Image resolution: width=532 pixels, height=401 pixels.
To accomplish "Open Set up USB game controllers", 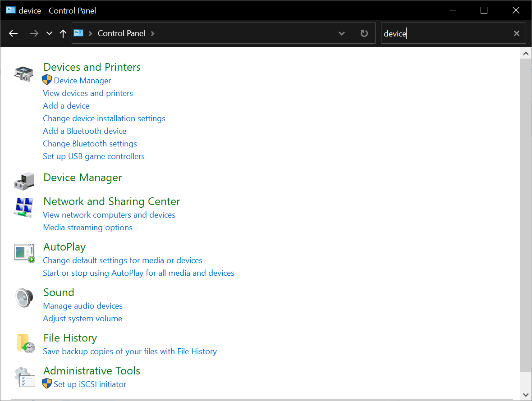I will click(x=93, y=156).
